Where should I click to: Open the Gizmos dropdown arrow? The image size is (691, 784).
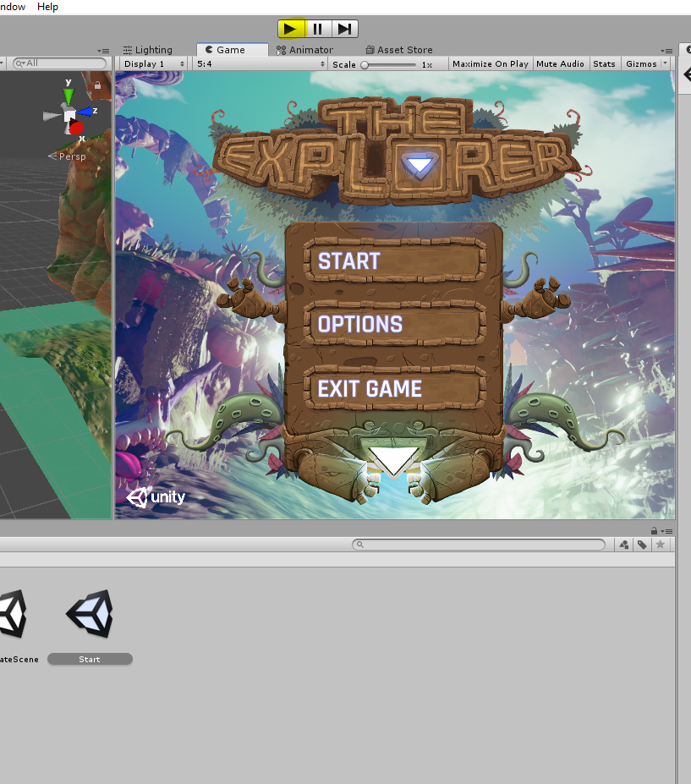coord(665,63)
